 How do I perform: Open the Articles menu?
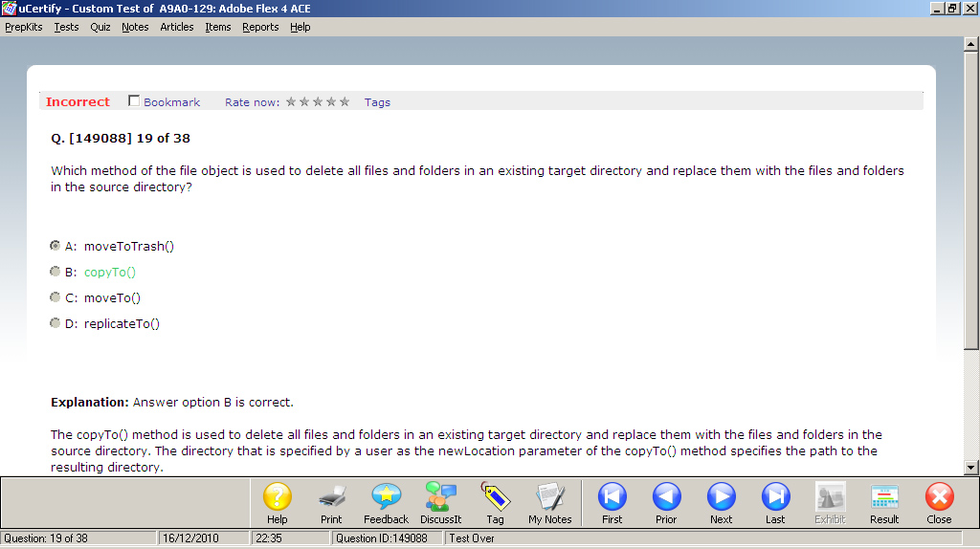177,27
